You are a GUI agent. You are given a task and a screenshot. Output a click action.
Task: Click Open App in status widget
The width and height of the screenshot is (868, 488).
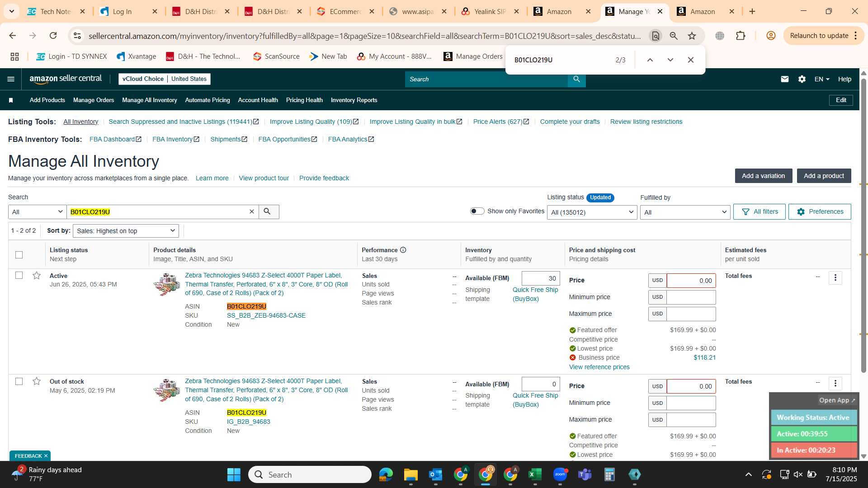pos(837,400)
